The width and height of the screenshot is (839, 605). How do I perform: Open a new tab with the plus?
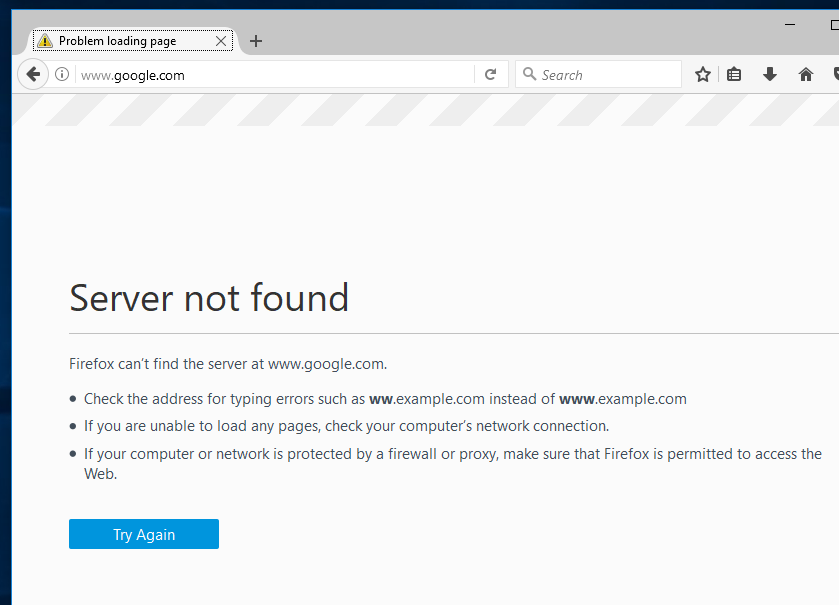[255, 41]
